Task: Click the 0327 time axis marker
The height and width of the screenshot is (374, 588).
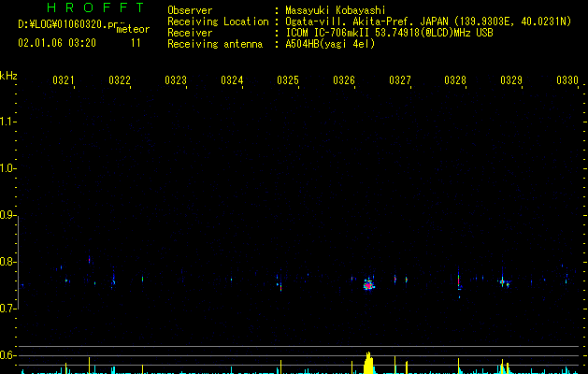Action: pyautogui.click(x=400, y=79)
